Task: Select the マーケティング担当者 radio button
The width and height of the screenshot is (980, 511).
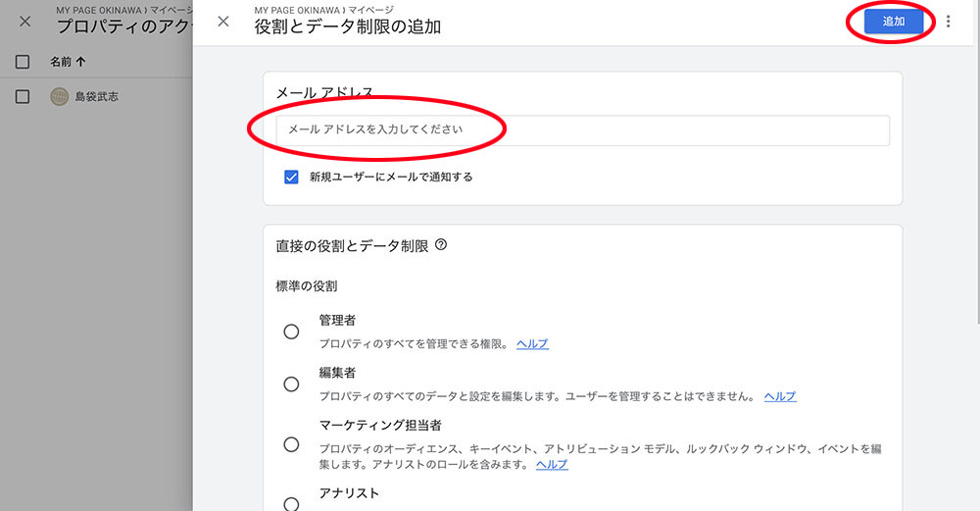Action: (x=291, y=444)
